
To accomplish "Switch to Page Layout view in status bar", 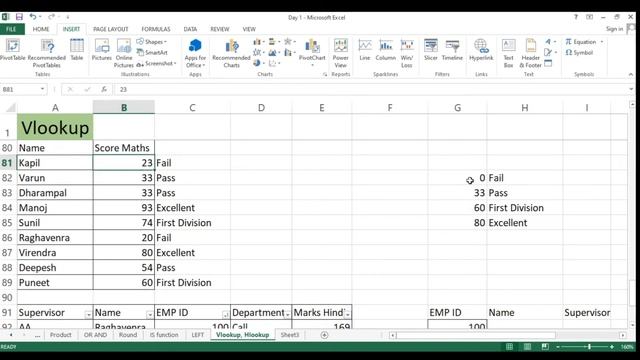I will tap(527, 347).
